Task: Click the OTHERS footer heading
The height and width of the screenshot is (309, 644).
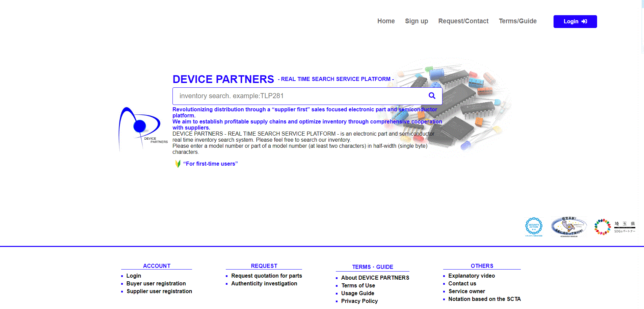Action: point(482,266)
